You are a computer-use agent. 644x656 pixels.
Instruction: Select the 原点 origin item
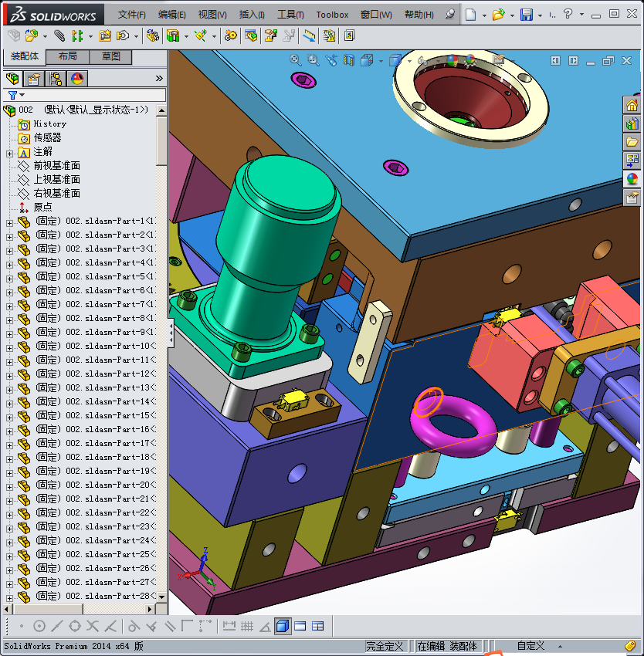pos(42,207)
